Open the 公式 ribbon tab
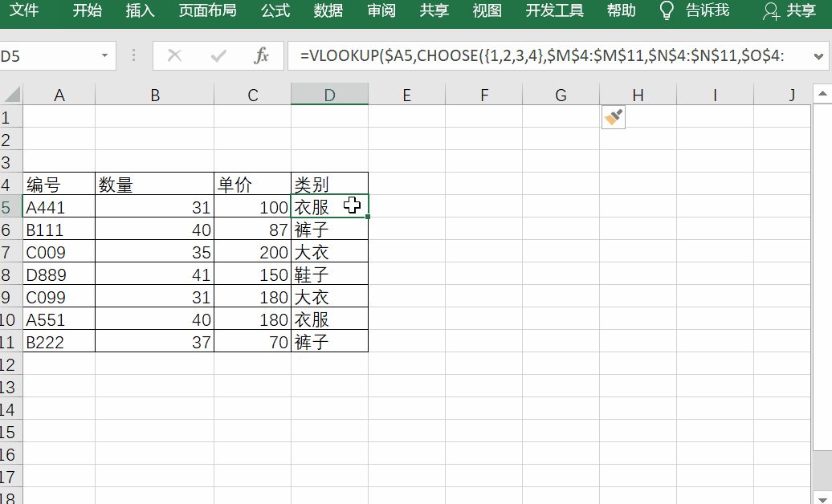Image resolution: width=832 pixels, height=504 pixels. pyautogui.click(x=275, y=10)
